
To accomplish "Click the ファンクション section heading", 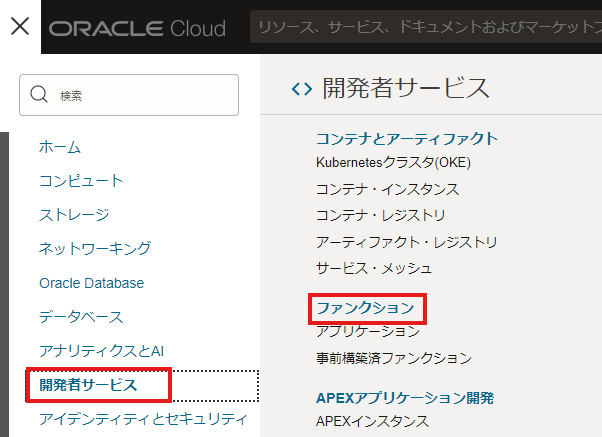I will click(x=365, y=308).
